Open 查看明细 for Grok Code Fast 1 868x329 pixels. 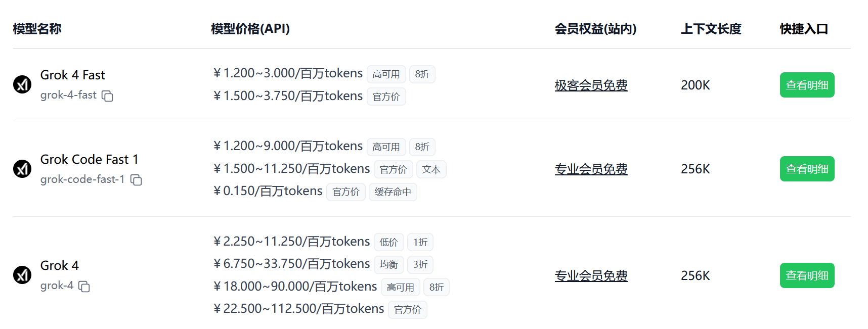(x=807, y=169)
